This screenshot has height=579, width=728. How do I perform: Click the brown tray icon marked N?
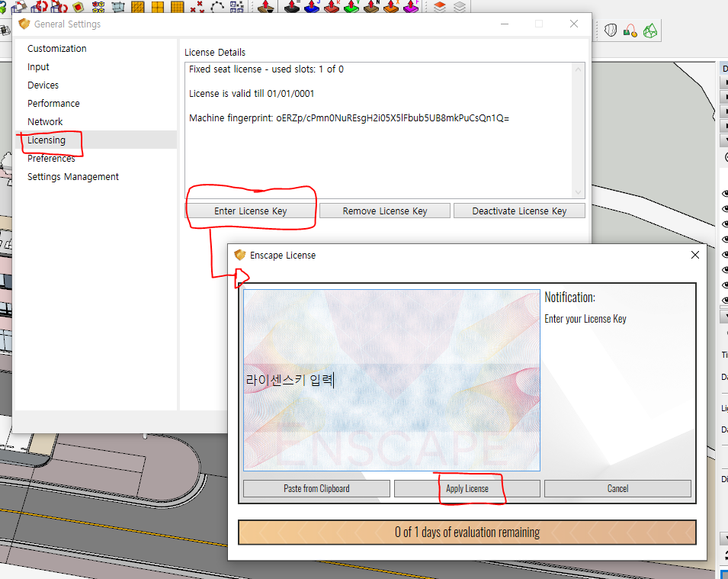point(371,7)
